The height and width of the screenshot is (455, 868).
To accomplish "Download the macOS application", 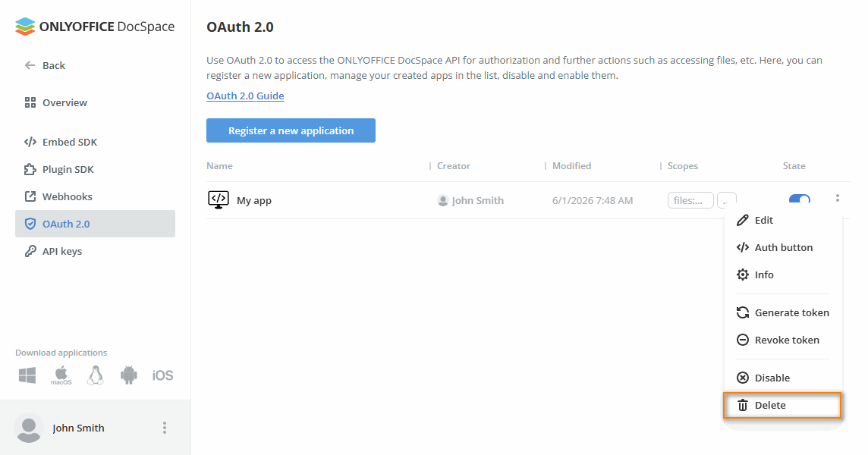I will click(x=61, y=375).
